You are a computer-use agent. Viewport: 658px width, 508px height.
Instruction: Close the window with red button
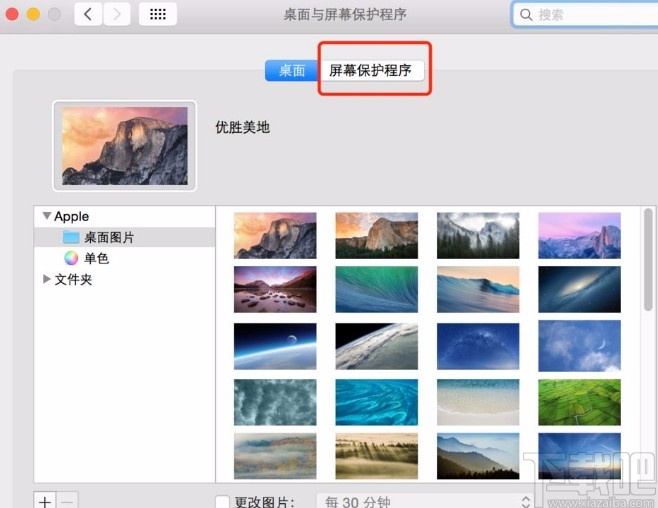(x=12, y=14)
